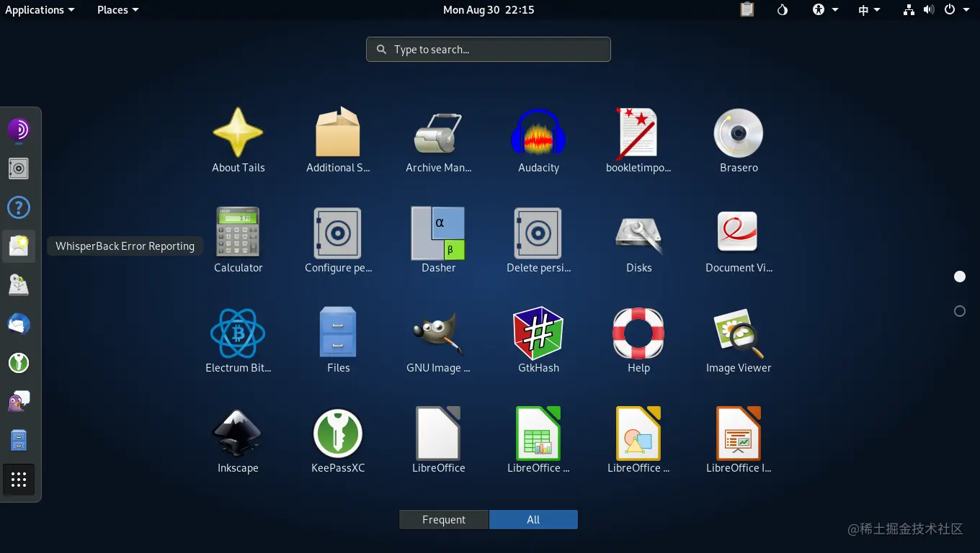Launch GNU Image Manipulation Program
Screen dimensions: 980x553
coord(438,331)
